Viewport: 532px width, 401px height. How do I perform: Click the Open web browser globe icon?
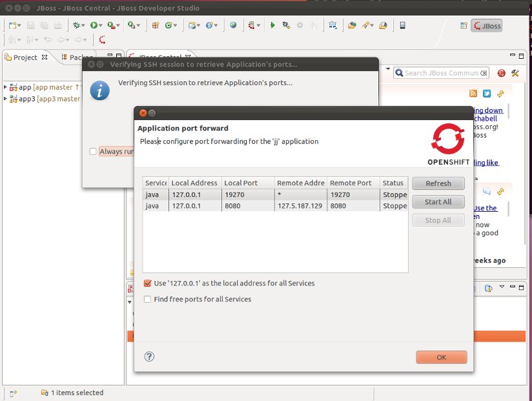click(233, 25)
